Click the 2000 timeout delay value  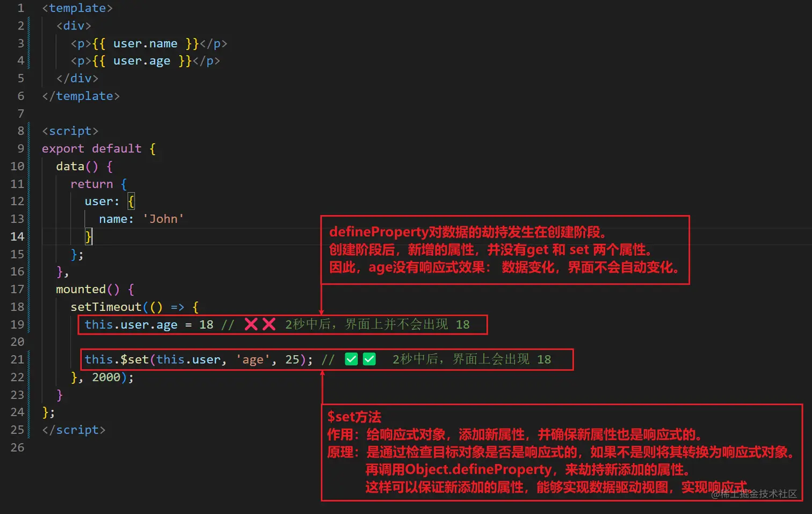tap(106, 378)
